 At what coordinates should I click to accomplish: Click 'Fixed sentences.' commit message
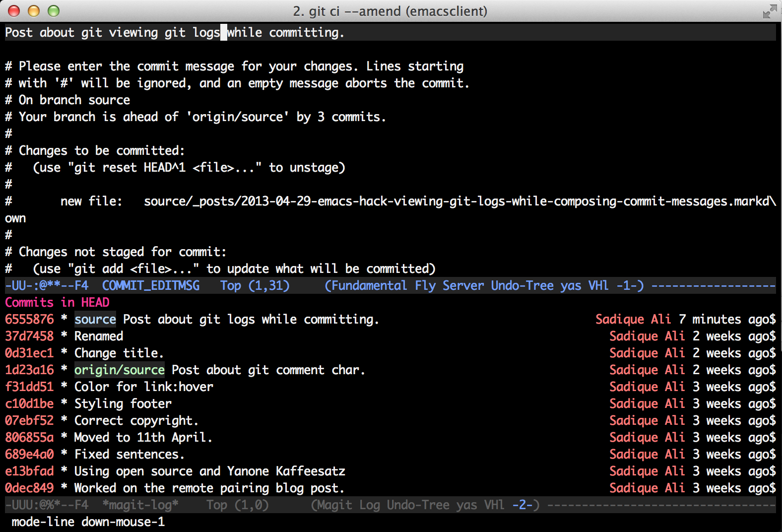click(x=130, y=454)
